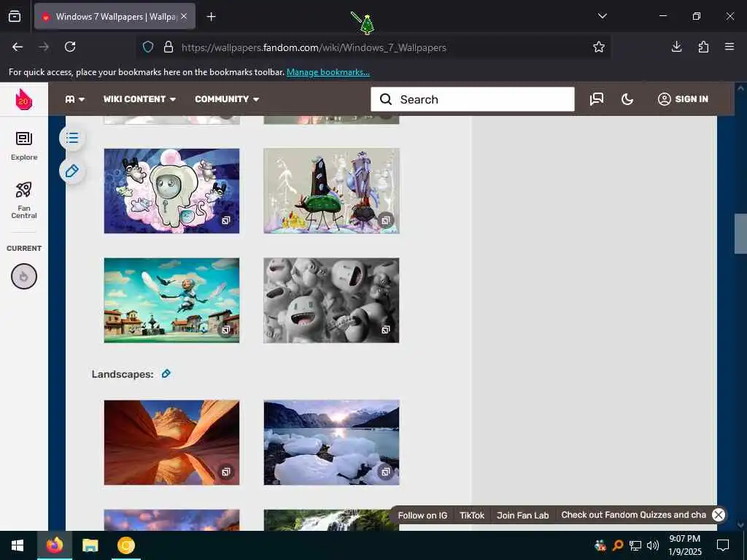Close the Windows 7 Wallpapers tab
747x560 pixels.
click(184, 16)
